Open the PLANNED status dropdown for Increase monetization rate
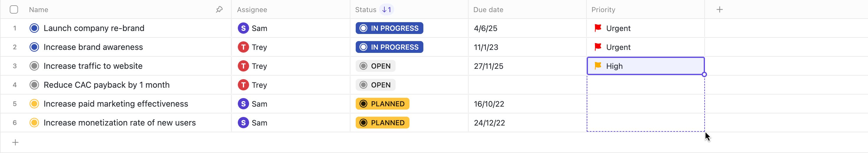This screenshot has width=868, height=153. 382,123
